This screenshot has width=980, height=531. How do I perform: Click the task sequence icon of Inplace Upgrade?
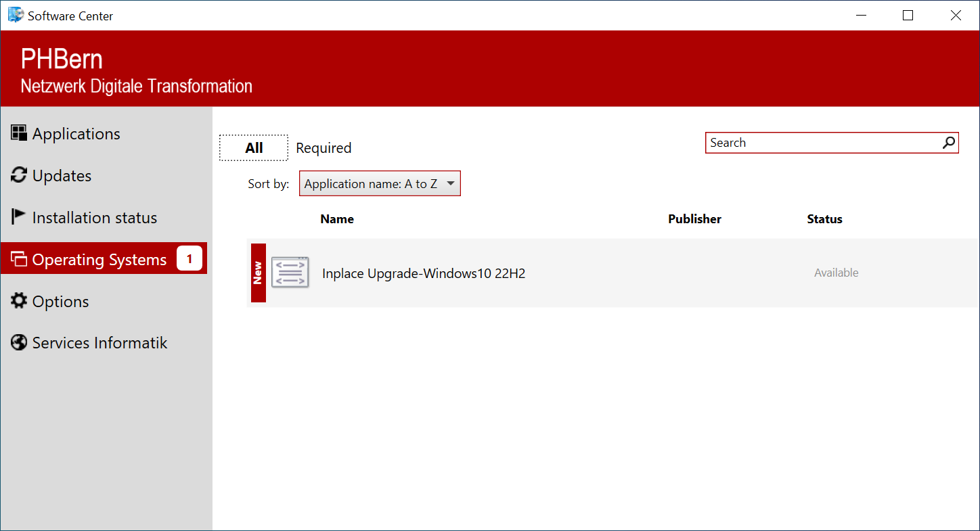point(290,273)
